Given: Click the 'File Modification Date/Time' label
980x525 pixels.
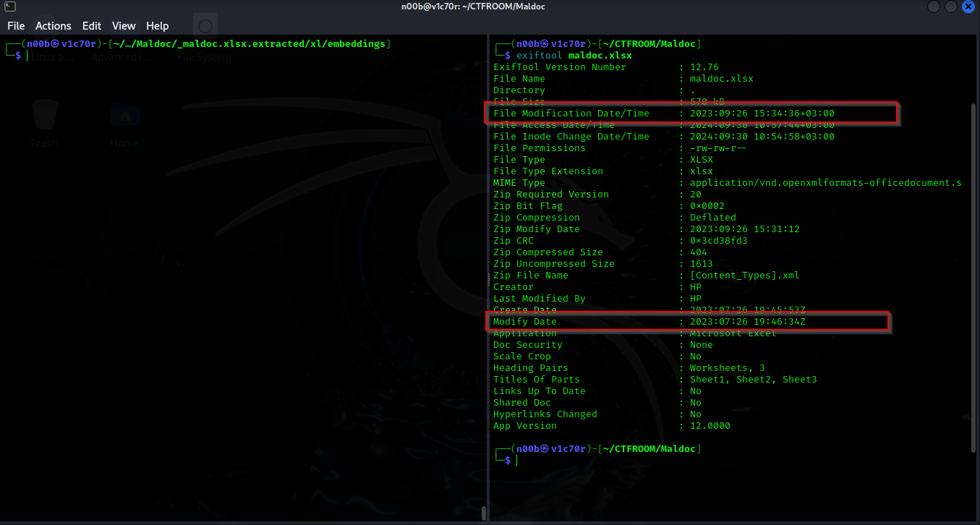Looking at the screenshot, I should [x=571, y=114].
